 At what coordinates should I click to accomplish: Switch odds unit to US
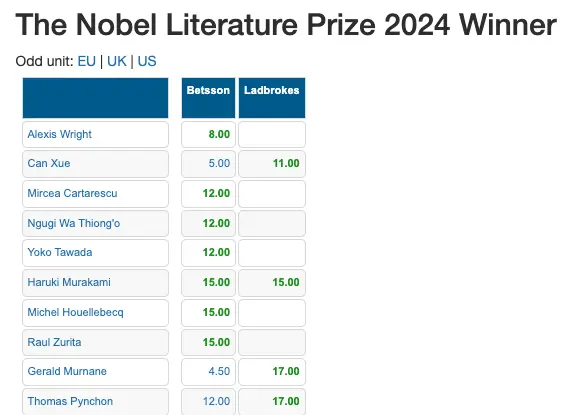click(147, 61)
